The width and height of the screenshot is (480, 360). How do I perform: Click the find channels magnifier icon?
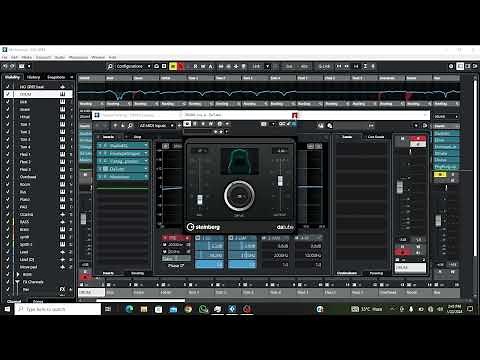click(110, 66)
